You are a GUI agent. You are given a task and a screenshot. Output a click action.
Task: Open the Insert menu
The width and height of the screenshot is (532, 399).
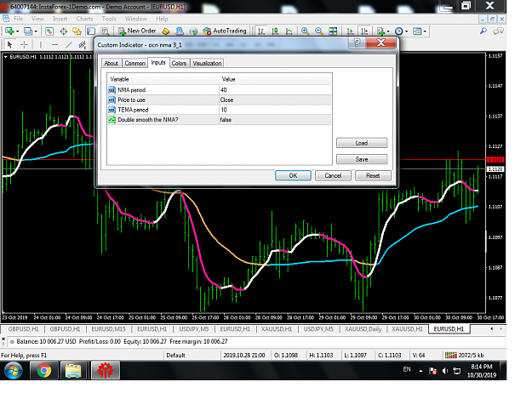60,19
